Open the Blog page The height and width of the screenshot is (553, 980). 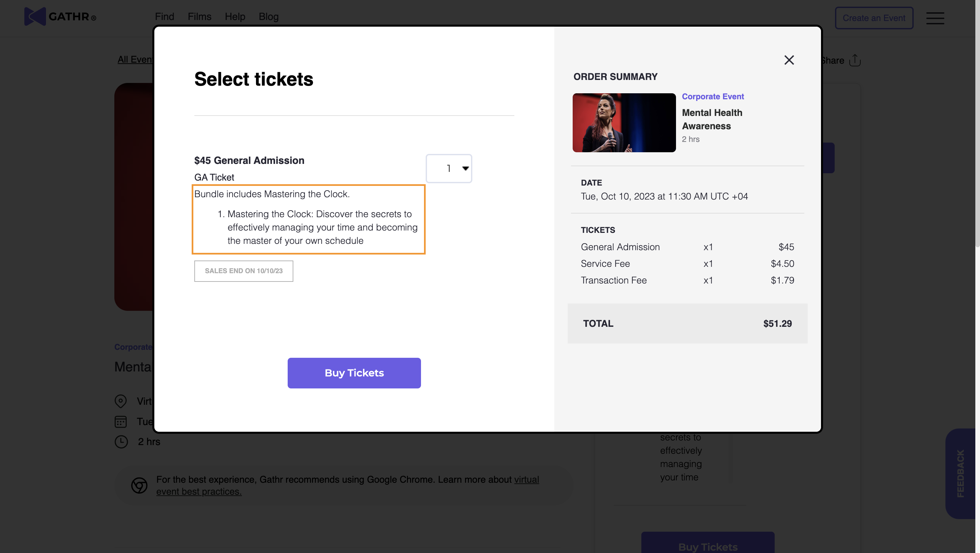point(268,17)
